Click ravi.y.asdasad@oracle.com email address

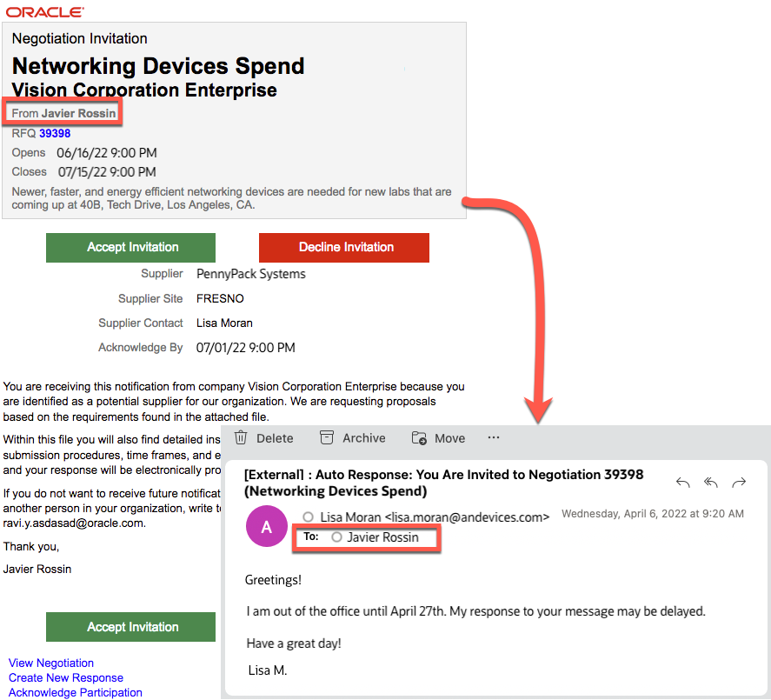tap(74, 523)
